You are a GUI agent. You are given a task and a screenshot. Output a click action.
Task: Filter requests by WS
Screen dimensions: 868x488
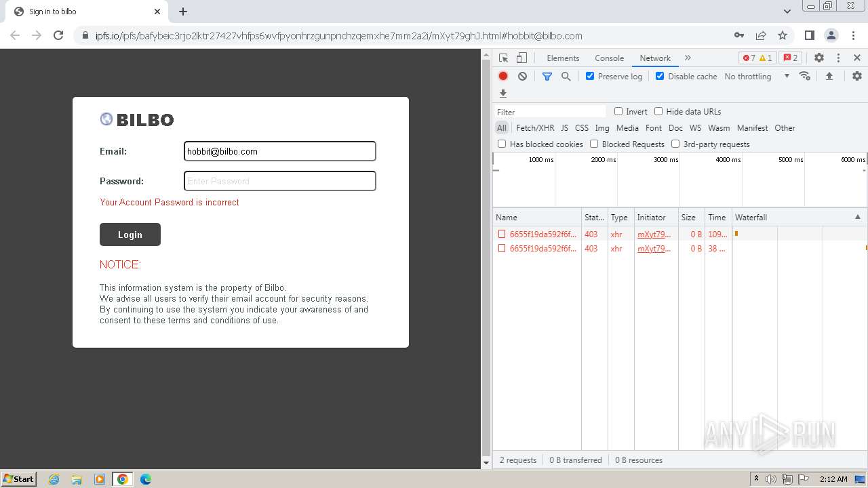695,127
